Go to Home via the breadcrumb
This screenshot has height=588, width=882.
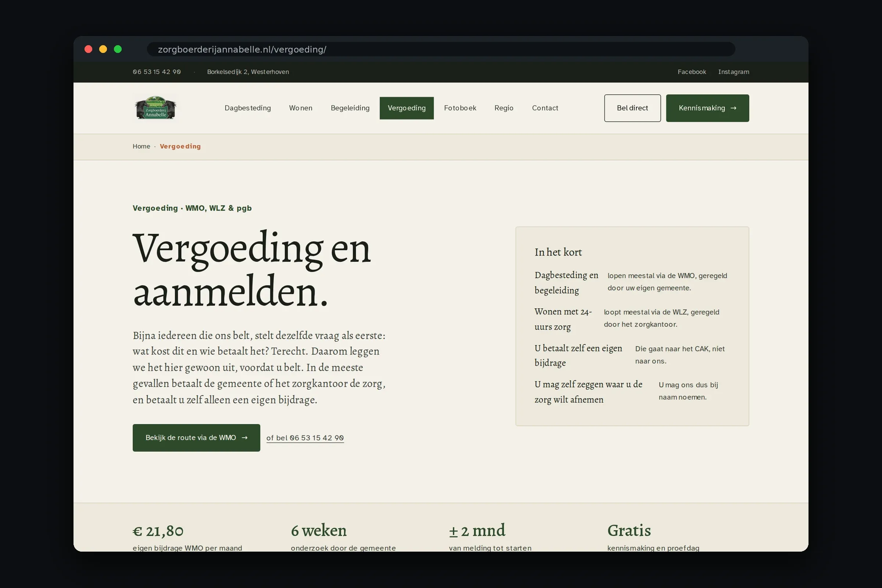pos(141,146)
